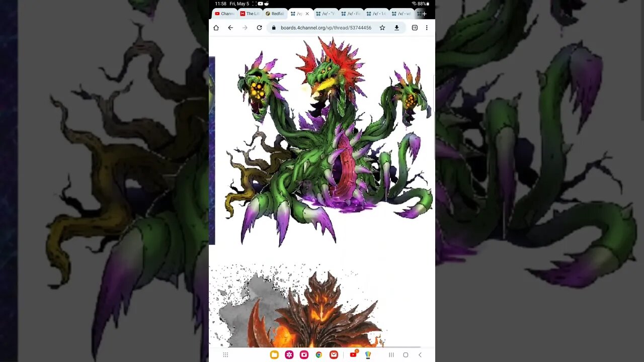Switch to the /v/ - "Y tab
The height and width of the screenshot is (362, 644).
tap(325, 14)
